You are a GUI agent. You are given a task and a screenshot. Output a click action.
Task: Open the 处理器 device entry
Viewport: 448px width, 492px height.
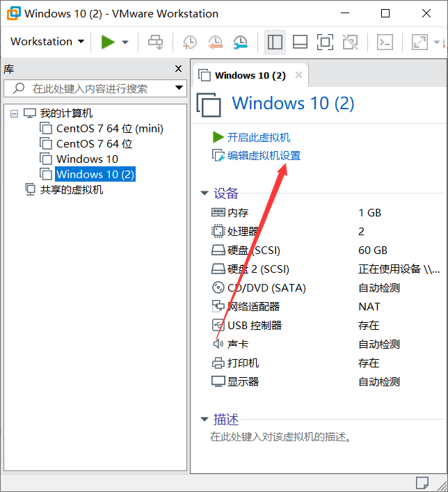pyautogui.click(x=243, y=231)
